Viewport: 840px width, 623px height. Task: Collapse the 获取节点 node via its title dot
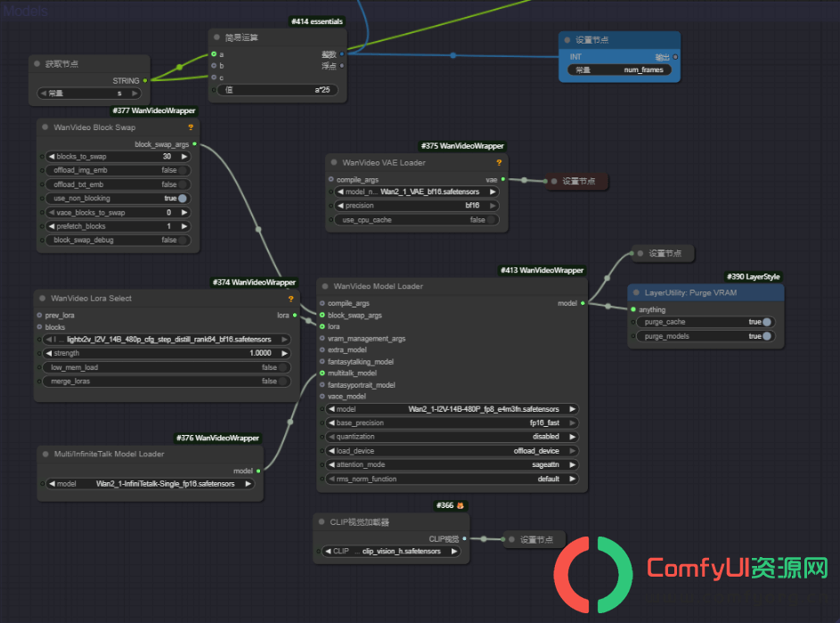pyautogui.click(x=37, y=64)
